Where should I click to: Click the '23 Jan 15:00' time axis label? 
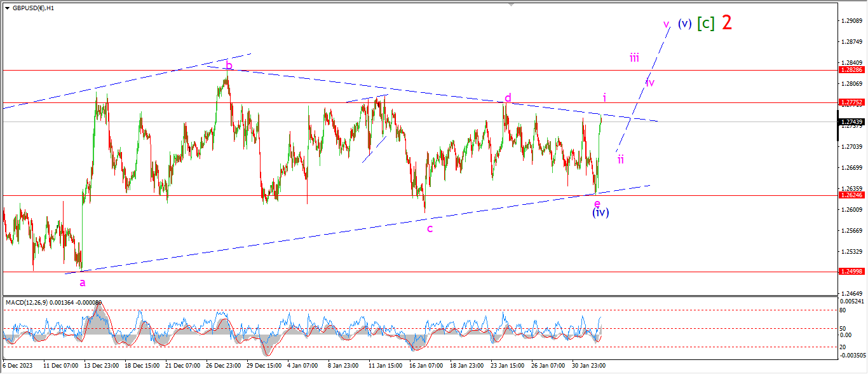click(508, 366)
